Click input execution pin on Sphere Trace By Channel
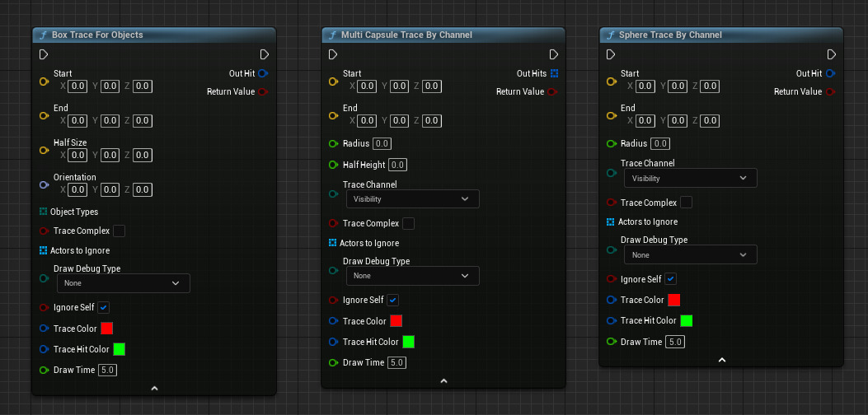The image size is (868, 415). tap(611, 54)
